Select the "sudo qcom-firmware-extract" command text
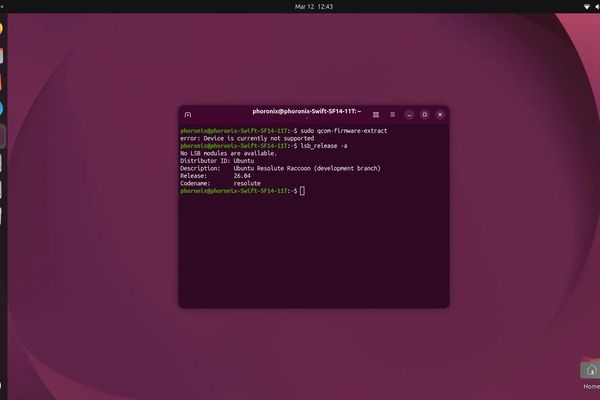Screen dimensions: 600x400 click(344, 131)
